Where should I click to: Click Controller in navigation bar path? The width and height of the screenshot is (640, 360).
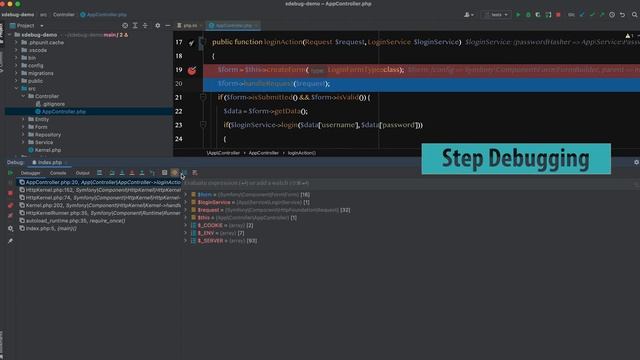click(x=64, y=15)
